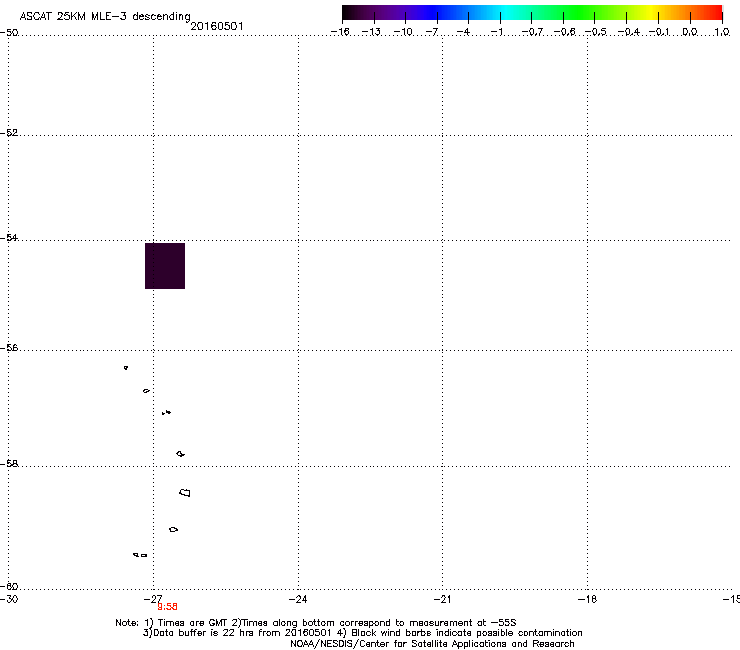Viewport: 740px width, 650px height.
Task: Click the -58 latitude axis label
Action: 9,464
